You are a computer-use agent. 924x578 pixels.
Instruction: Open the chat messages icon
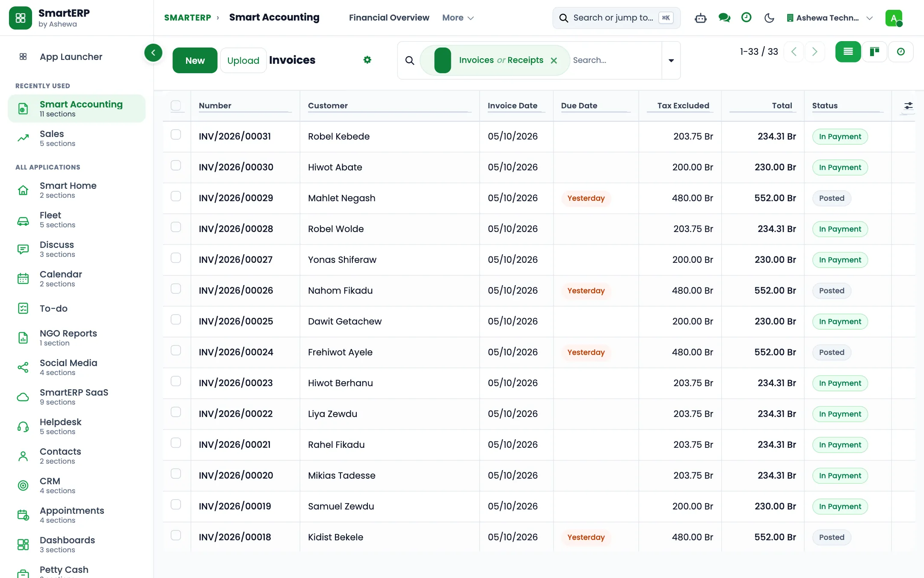click(x=724, y=18)
